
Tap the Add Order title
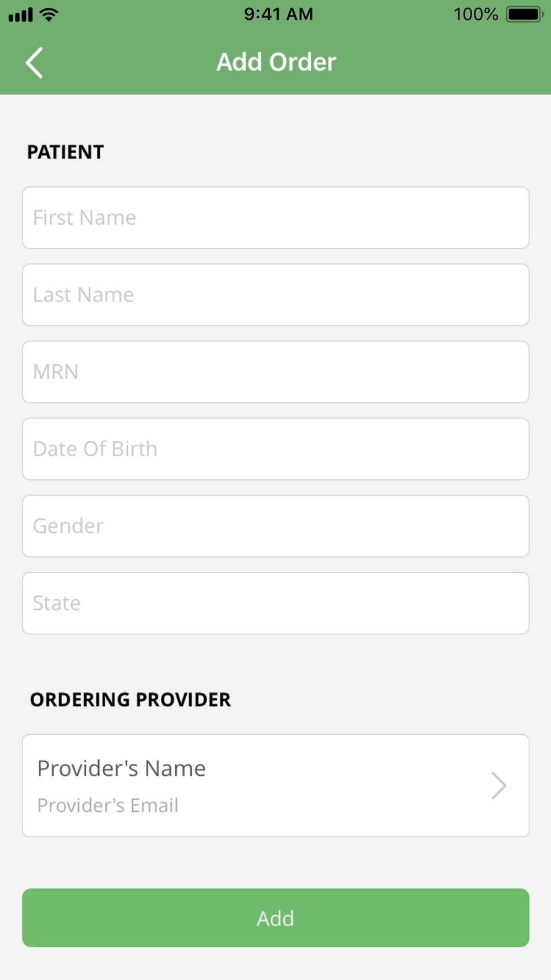pyautogui.click(x=276, y=62)
